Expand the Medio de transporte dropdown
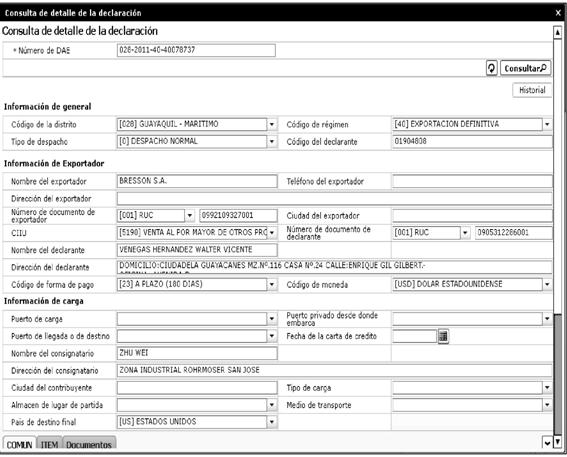This screenshot has width=567, height=457. click(x=547, y=405)
